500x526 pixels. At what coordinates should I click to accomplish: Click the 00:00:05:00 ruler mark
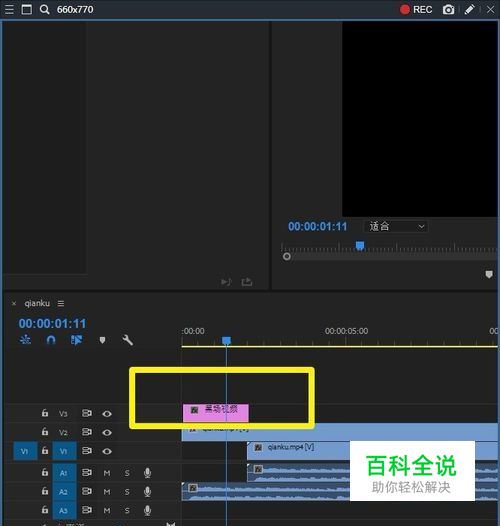point(346,331)
